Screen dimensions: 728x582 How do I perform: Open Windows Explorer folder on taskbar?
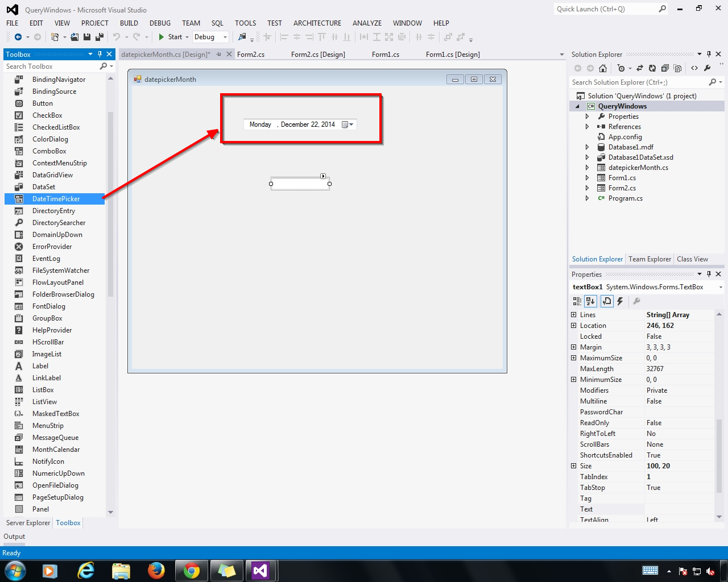[x=121, y=570]
